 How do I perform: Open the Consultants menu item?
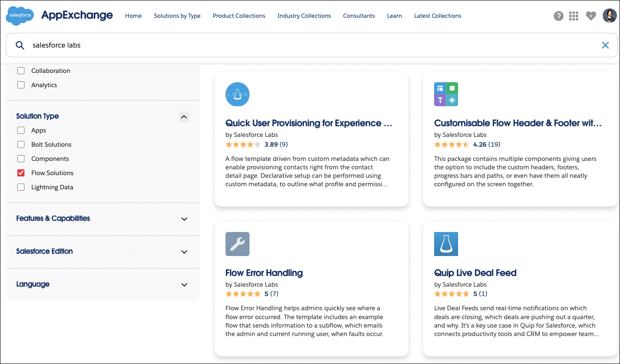coord(359,16)
